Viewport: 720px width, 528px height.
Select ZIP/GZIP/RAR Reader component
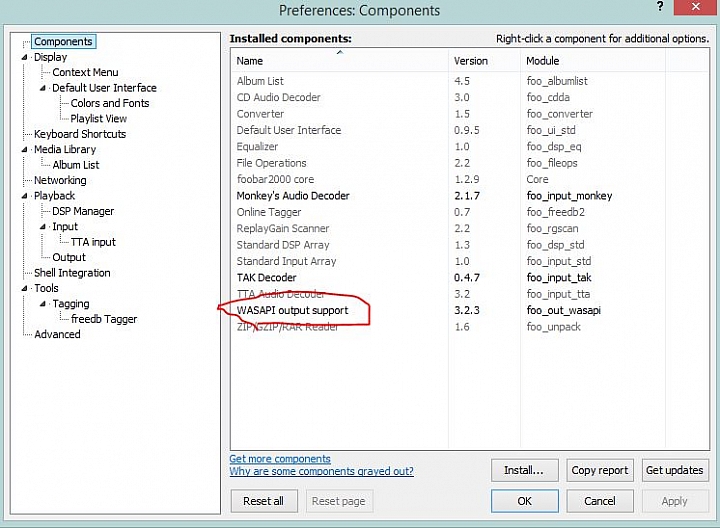(x=469, y=327)
